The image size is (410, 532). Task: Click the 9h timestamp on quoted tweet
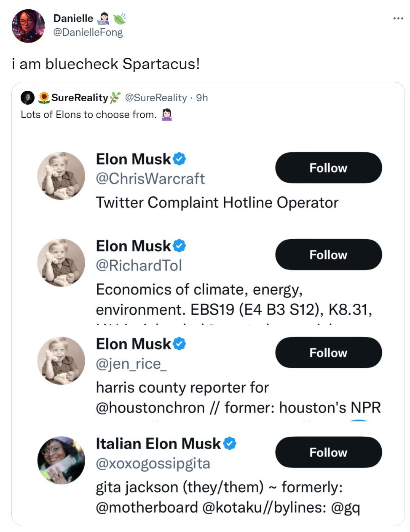tap(202, 98)
